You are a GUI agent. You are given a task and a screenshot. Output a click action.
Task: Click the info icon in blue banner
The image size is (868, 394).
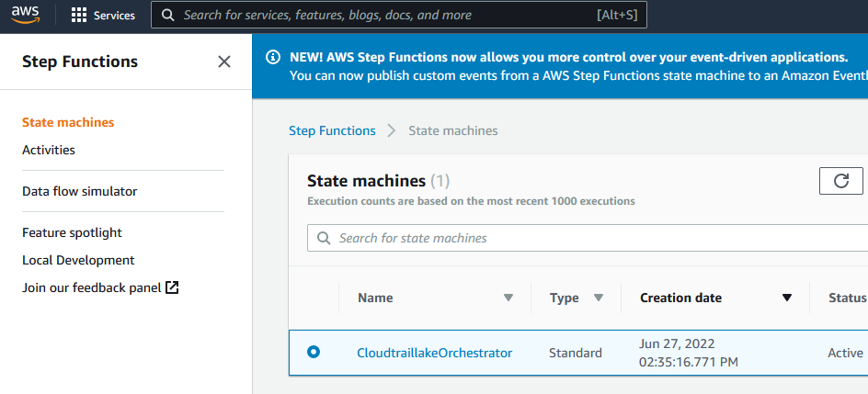(x=273, y=57)
